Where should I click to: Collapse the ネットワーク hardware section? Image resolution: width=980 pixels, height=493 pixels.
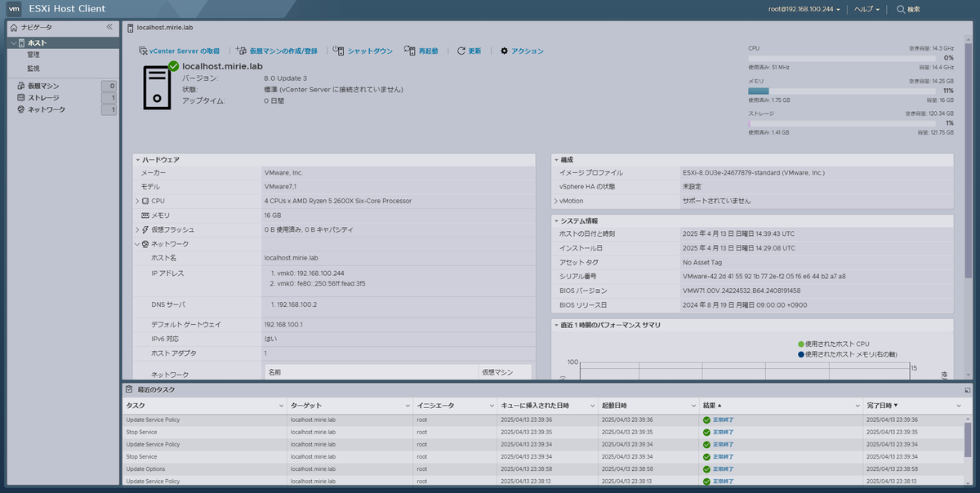click(137, 244)
